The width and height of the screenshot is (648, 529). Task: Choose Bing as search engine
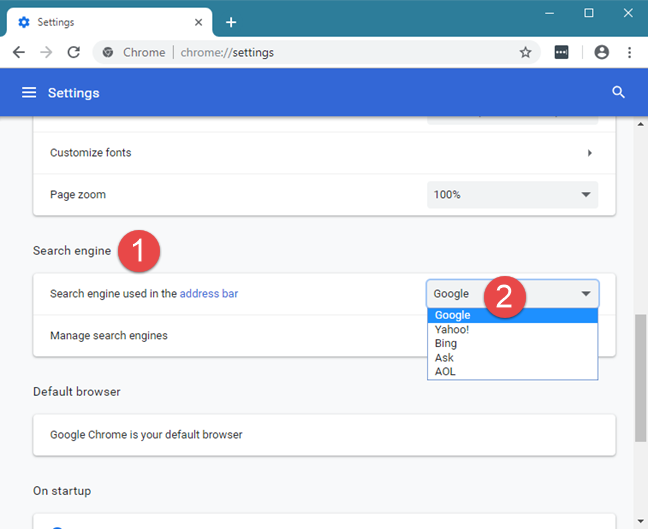512,343
